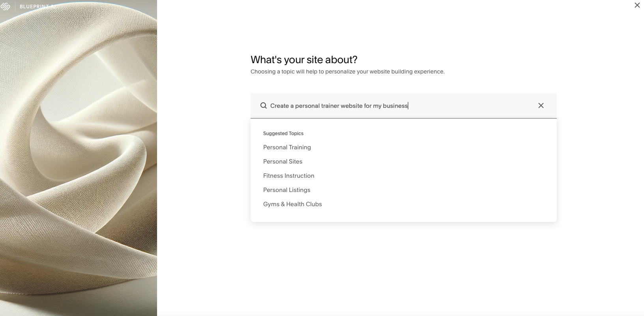Click the Squarespace logo icon

(6, 6)
